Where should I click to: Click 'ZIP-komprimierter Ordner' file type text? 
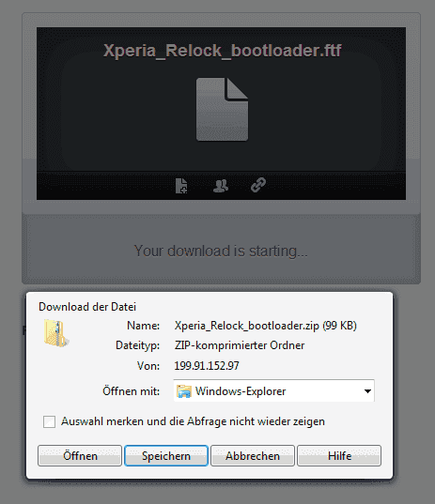[240, 345]
